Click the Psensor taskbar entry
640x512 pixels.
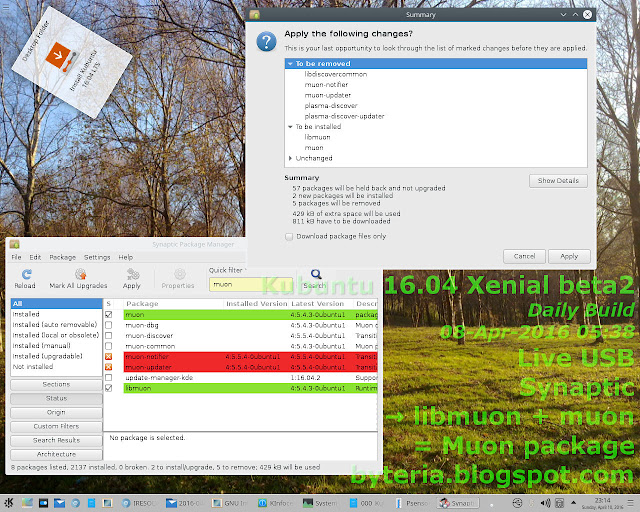(x=412, y=503)
